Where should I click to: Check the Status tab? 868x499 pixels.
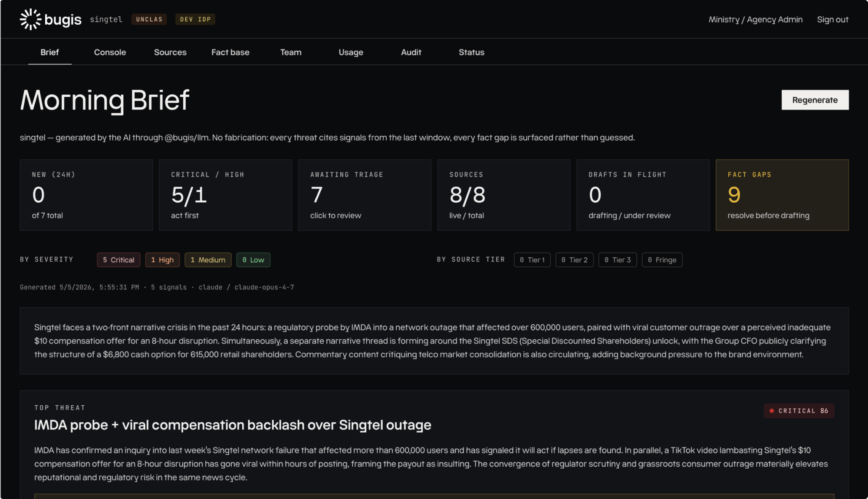tap(471, 52)
